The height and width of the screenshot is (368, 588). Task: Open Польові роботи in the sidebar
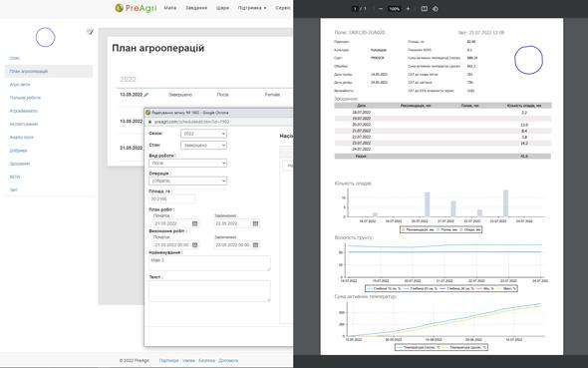pos(25,98)
